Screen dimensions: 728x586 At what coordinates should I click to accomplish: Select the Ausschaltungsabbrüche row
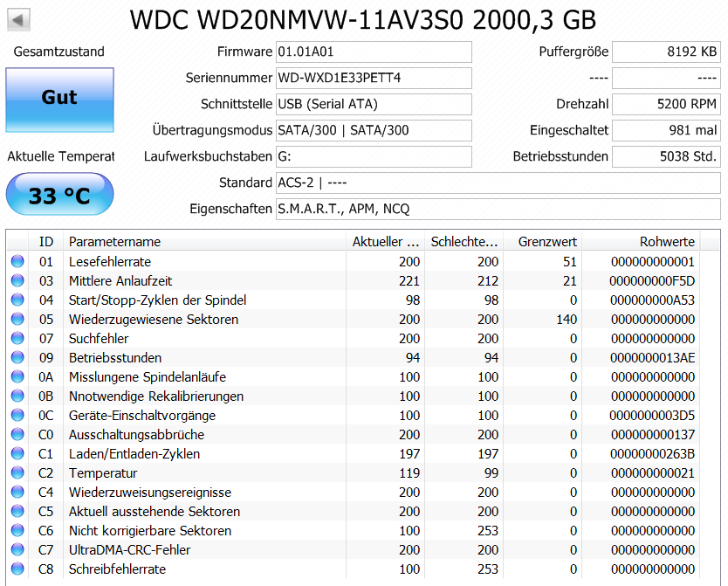click(354, 434)
